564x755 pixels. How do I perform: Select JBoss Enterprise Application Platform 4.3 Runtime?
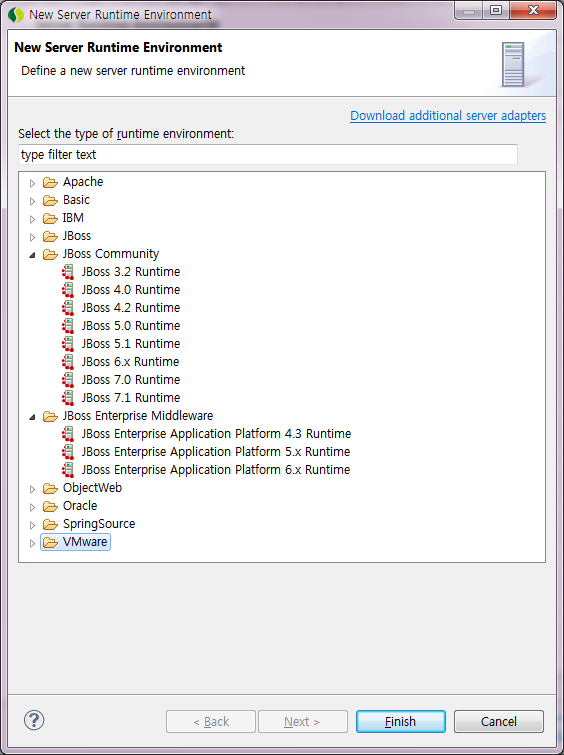tap(216, 434)
